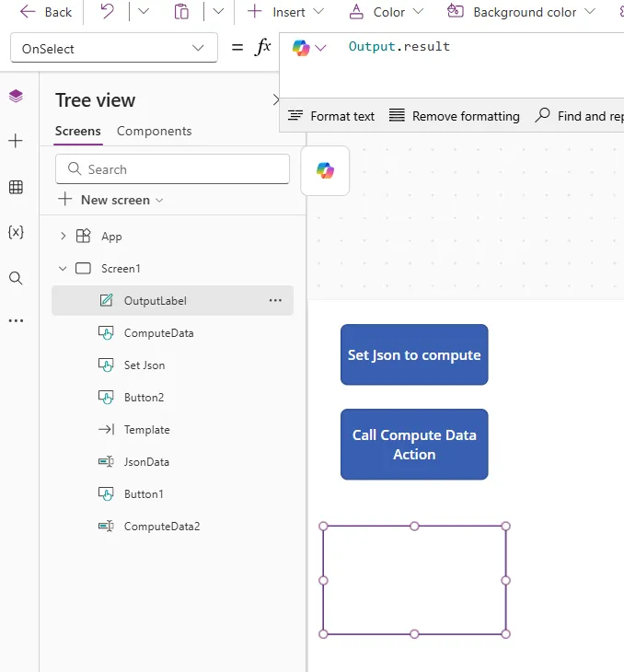Click the Call Compute Data Action button
This screenshot has height=672, width=624.
(414, 445)
